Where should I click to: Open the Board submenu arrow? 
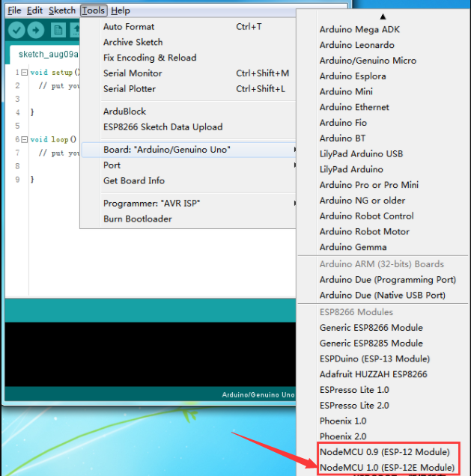tap(294, 150)
